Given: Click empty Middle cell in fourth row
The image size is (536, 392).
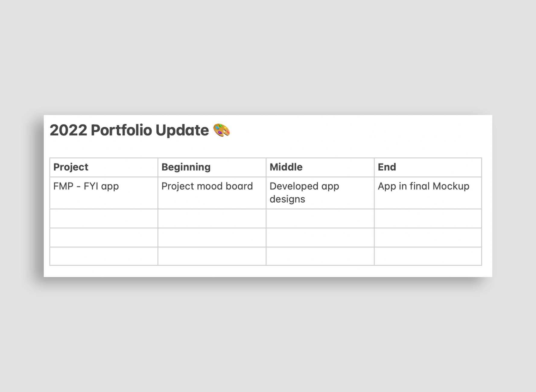Looking at the screenshot, I should pos(320,237).
